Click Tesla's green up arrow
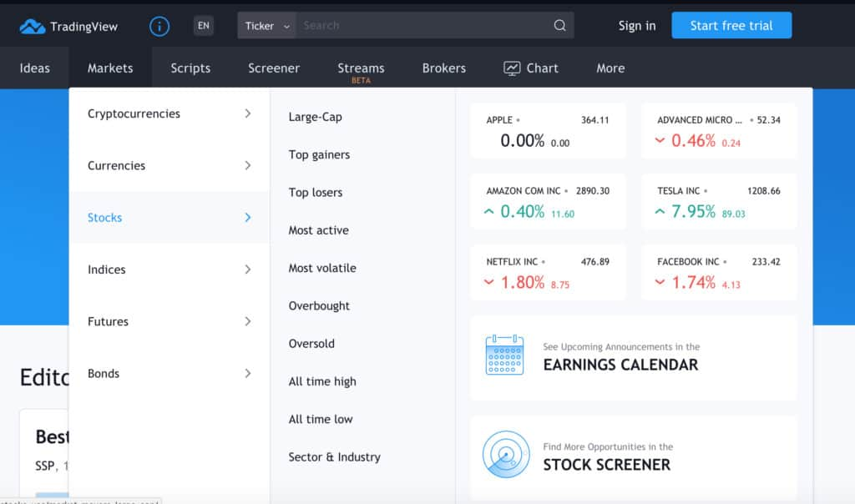The image size is (855, 504). (660, 211)
